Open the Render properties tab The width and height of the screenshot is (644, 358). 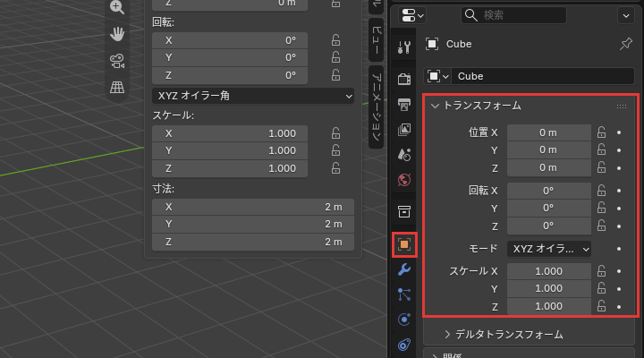pyautogui.click(x=404, y=79)
